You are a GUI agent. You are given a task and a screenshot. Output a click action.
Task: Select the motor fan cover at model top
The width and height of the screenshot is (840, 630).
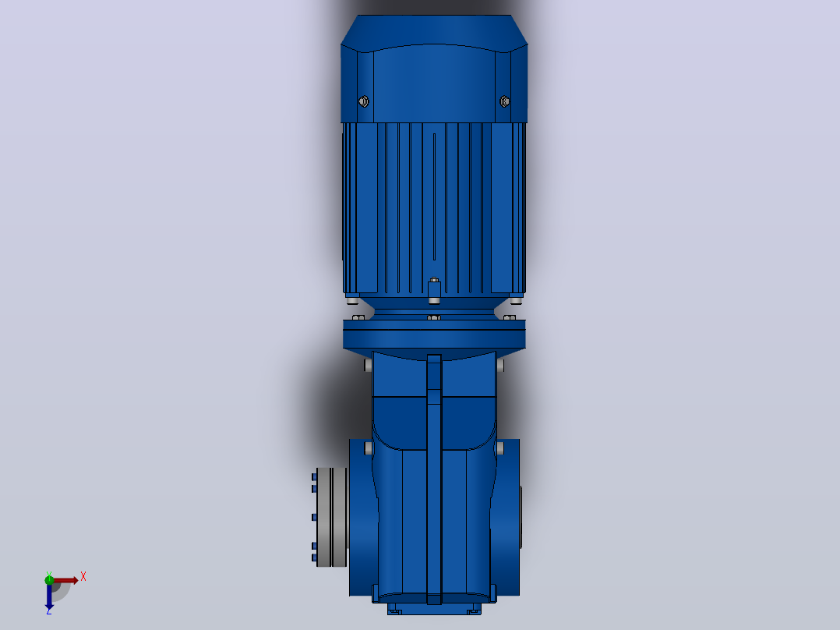pyautogui.click(x=434, y=69)
